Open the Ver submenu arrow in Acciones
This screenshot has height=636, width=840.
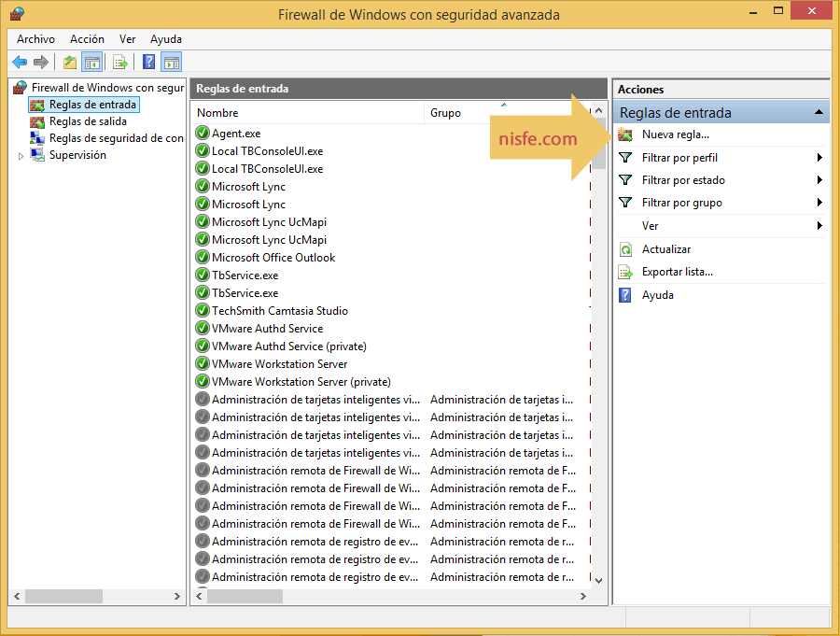tap(819, 226)
